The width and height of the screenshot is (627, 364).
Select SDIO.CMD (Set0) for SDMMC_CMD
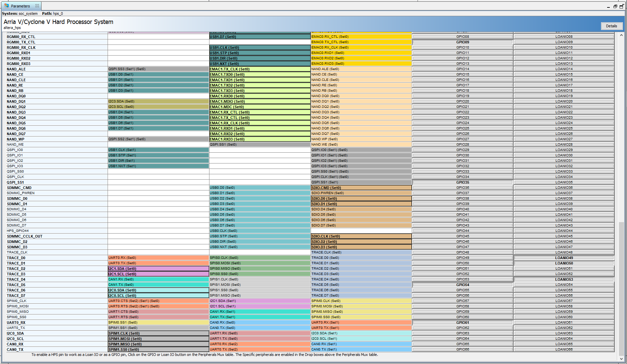(361, 187)
